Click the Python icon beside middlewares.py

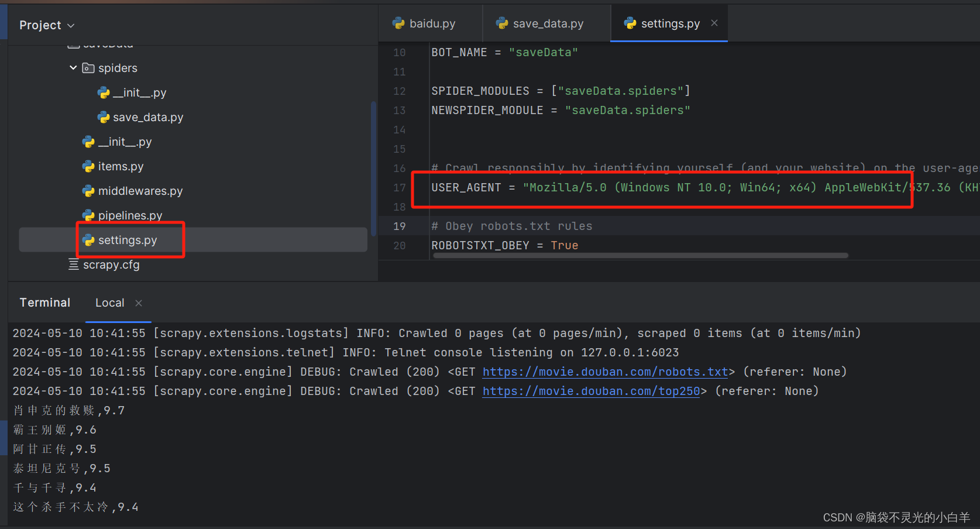[88, 191]
